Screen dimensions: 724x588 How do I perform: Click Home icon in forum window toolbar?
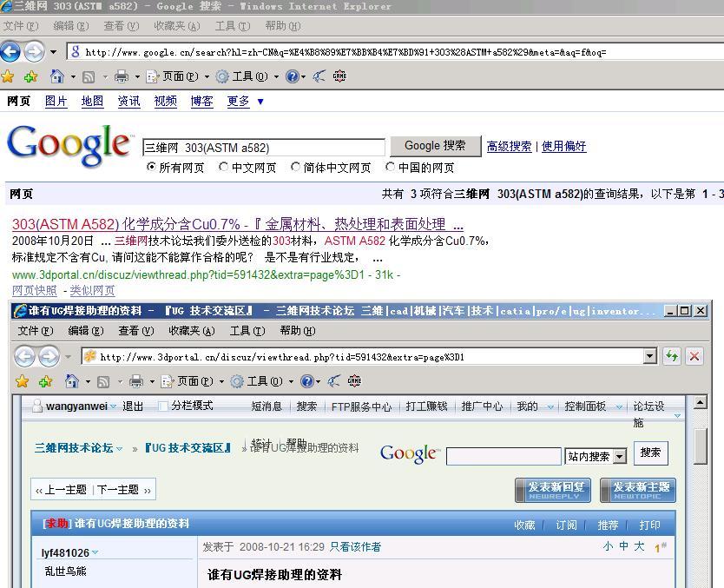point(71,381)
